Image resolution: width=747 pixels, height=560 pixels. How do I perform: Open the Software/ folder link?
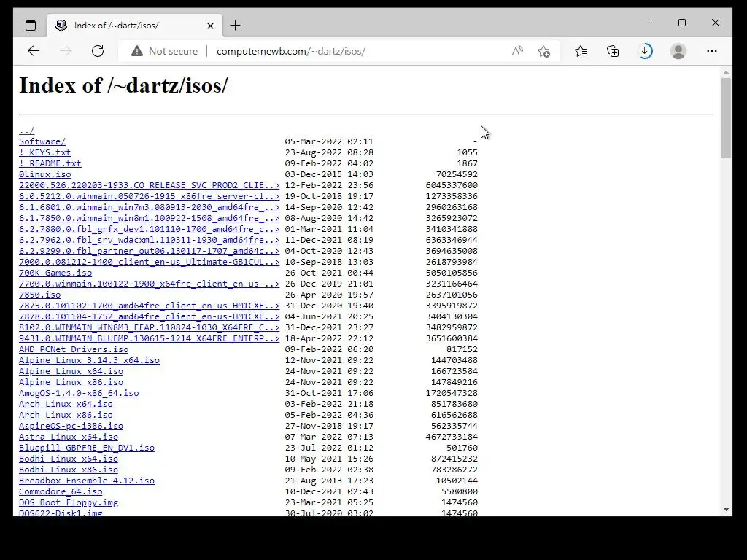pyautogui.click(x=42, y=141)
